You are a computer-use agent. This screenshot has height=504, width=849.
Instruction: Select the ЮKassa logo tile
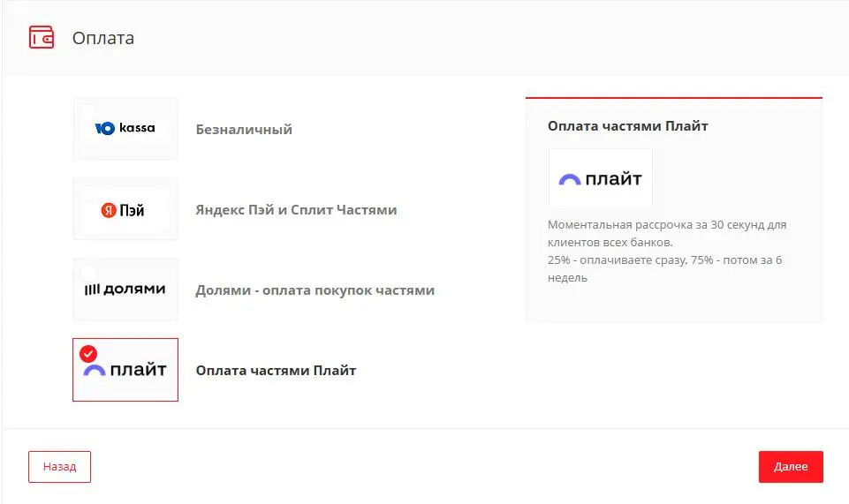(x=125, y=129)
